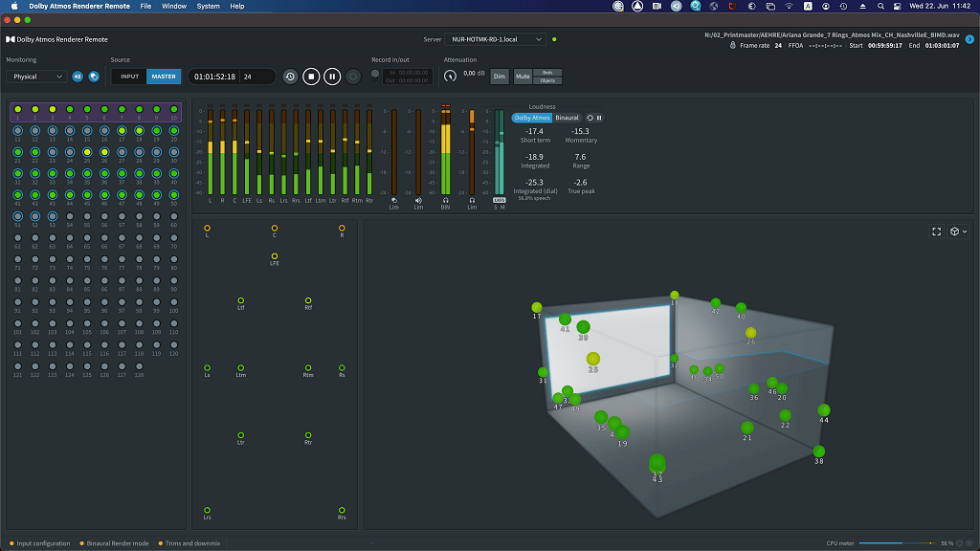Open the 3D cube view options menu
Viewport: 980px width, 551px height.
[x=958, y=231]
